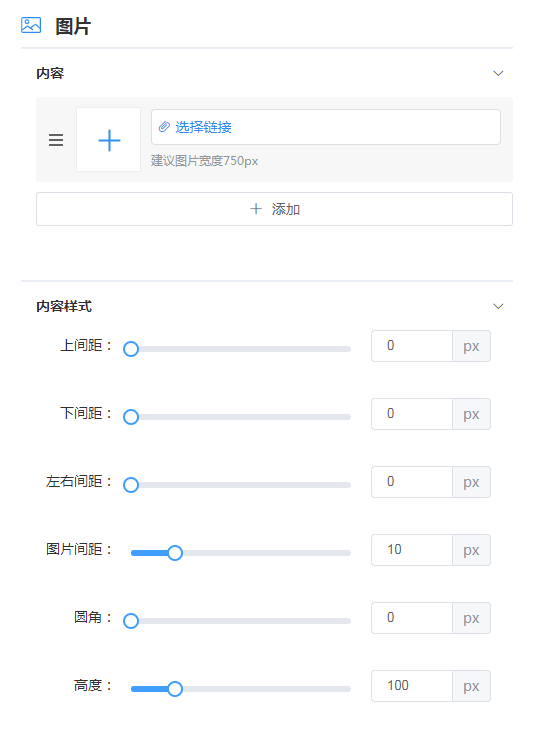The width and height of the screenshot is (536, 737).
Task: Click the 上间距 slider handle
Action: pos(131,349)
